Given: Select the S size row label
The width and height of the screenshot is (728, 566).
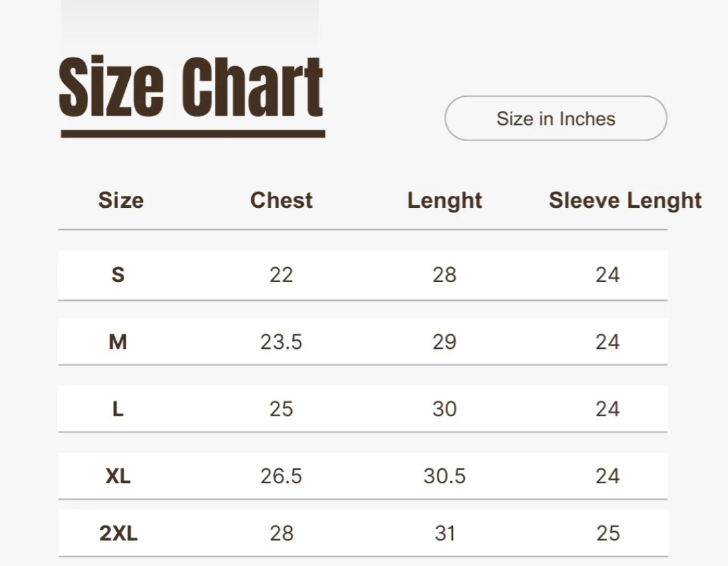Looking at the screenshot, I should click(x=118, y=275).
